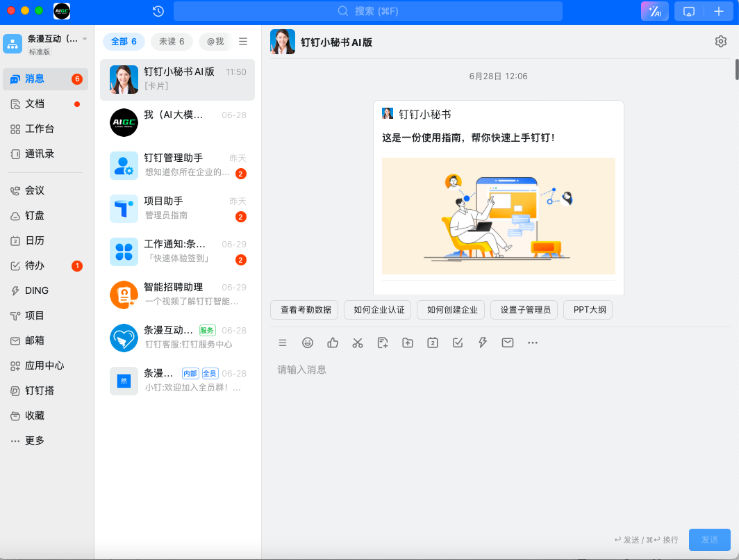Viewport: 739px width, 560px height.
Task: Click the 发送 / 换行 shortcut hint
Action: pos(646,540)
